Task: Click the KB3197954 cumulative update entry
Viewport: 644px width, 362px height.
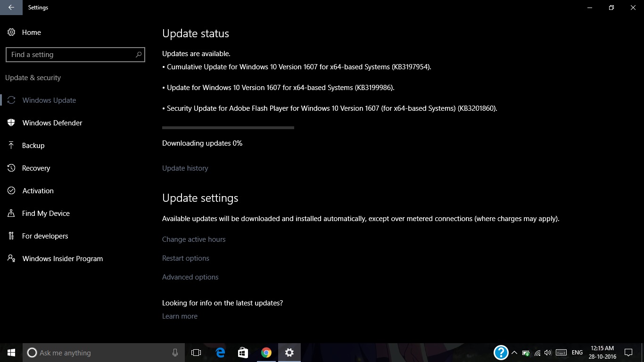Action: click(x=297, y=67)
